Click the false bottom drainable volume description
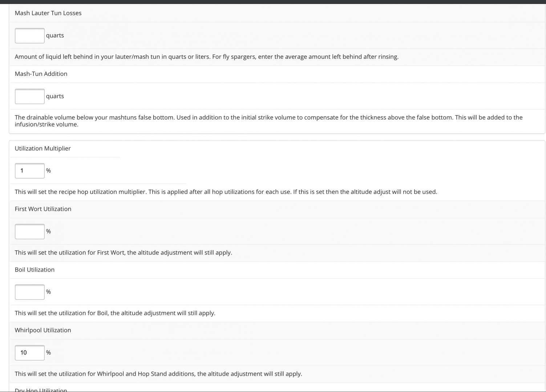Viewport: 546px width, 392px height. [269, 121]
